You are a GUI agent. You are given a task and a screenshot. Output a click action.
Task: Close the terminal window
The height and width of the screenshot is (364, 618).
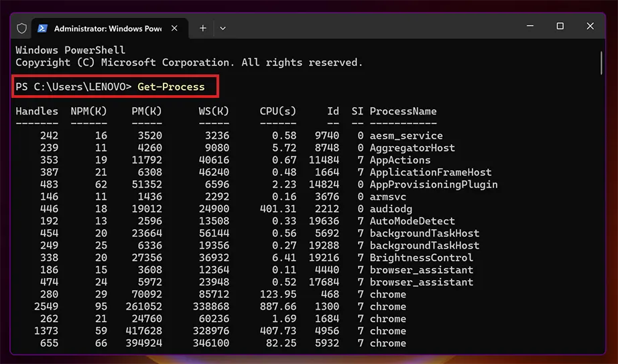[590, 26]
